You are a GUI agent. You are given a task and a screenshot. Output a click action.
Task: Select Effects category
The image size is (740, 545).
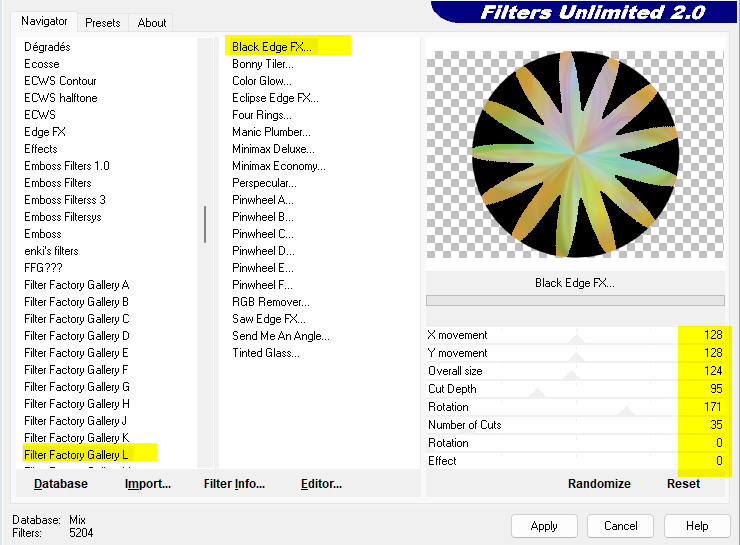tap(41, 149)
